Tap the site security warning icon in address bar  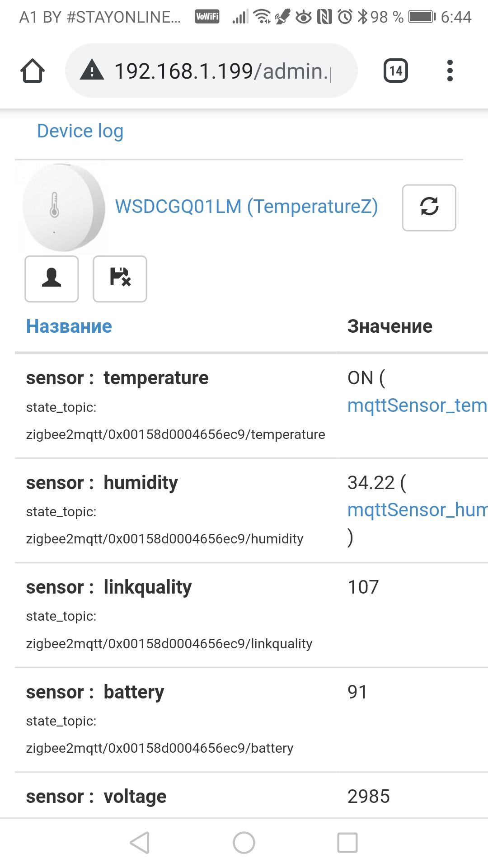tap(93, 71)
